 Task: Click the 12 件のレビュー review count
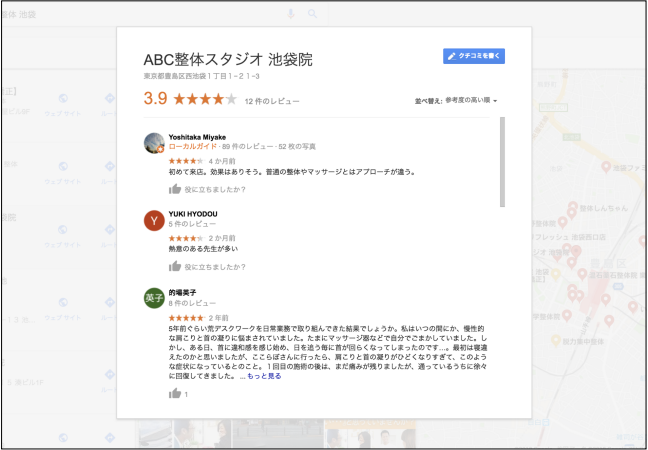[271, 101]
